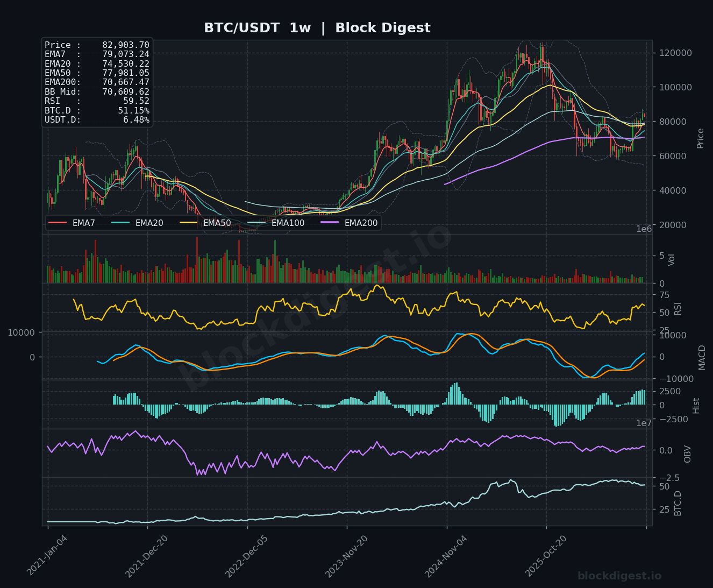Click the 20000 price axis label

coord(672,225)
